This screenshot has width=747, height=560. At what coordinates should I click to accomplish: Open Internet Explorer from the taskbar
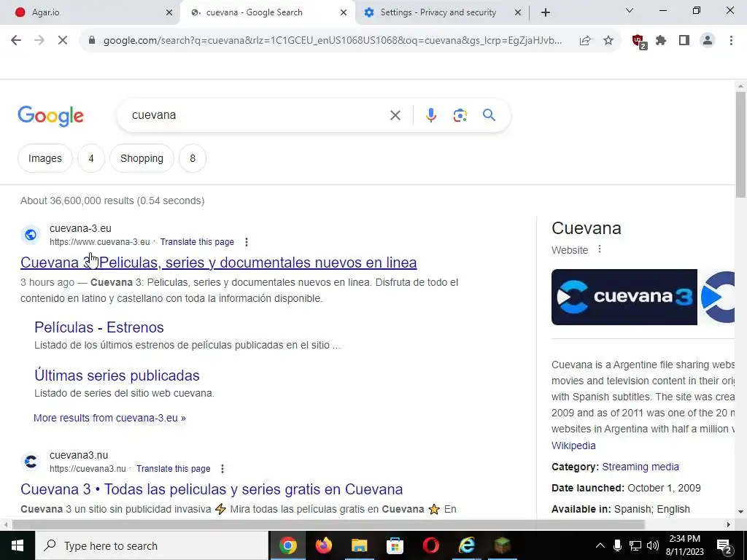(x=466, y=545)
